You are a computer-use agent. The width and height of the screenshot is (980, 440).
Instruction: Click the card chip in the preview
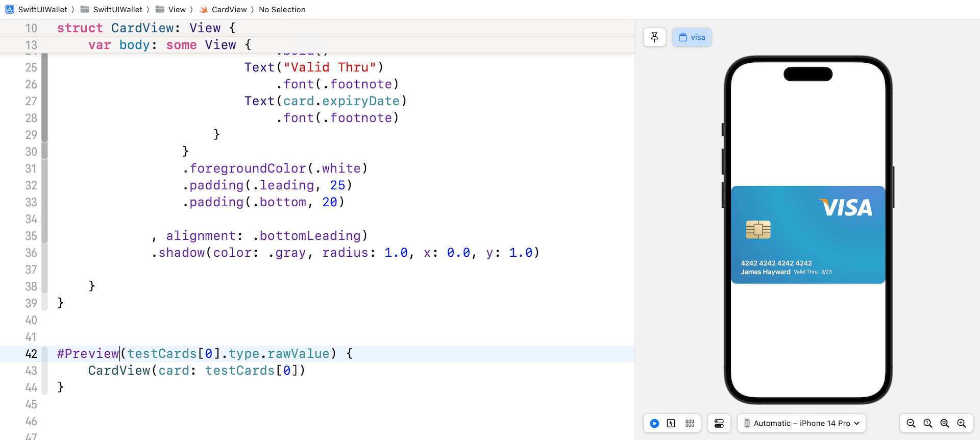coord(758,230)
